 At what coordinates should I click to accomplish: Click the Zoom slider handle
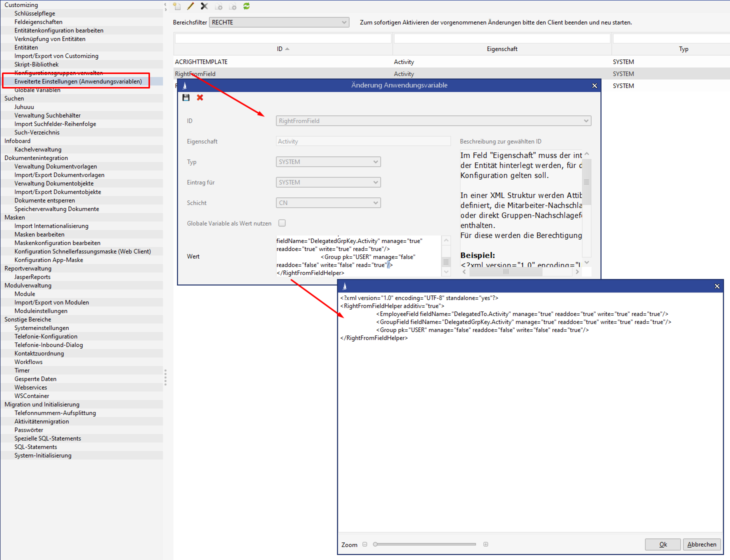pyautogui.click(x=375, y=544)
